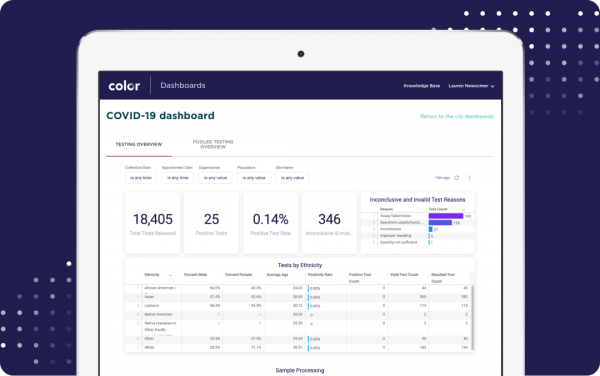Click the Color logo
The height and width of the screenshot is (376, 600).
[x=124, y=86]
